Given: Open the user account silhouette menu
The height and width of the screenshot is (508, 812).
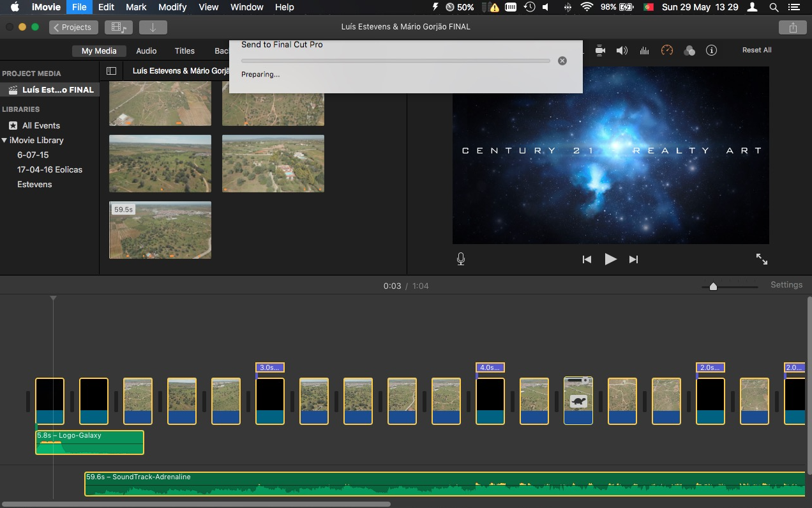Looking at the screenshot, I should [753, 7].
